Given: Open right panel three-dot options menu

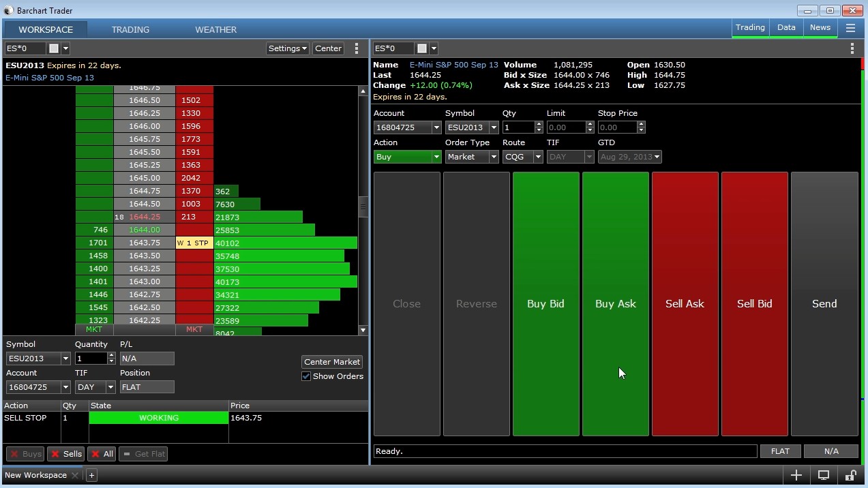Looking at the screenshot, I should [x=852, y=48].
